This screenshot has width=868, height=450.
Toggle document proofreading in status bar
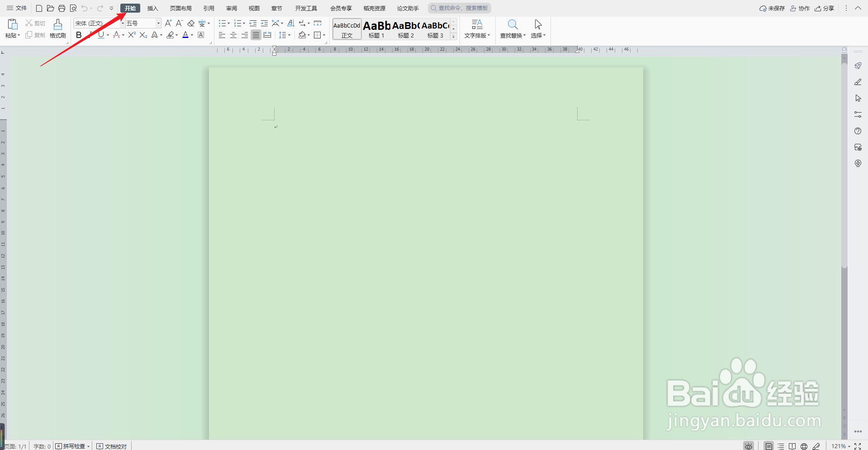click(x=112, y=446)
